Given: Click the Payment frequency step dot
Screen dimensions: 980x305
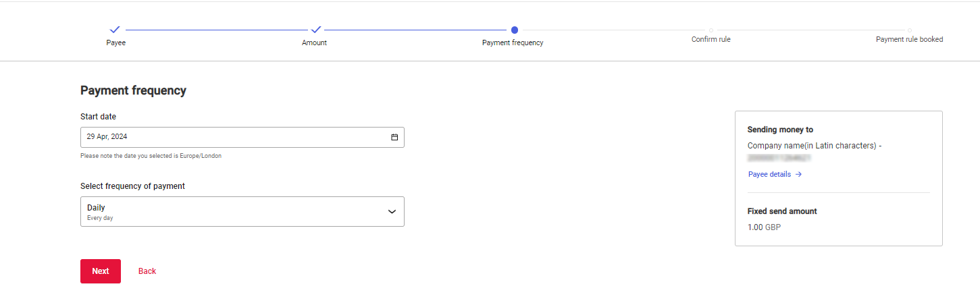Looking at the screenshot, I should point(515,30).
